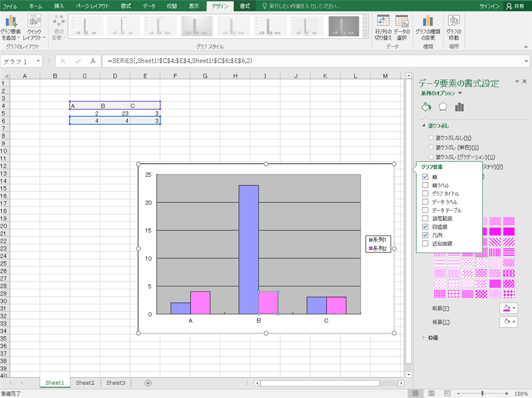Viewport: 532px width, 398px height.
Task: Add a new sheet with the plus icon
Action: 148,383
